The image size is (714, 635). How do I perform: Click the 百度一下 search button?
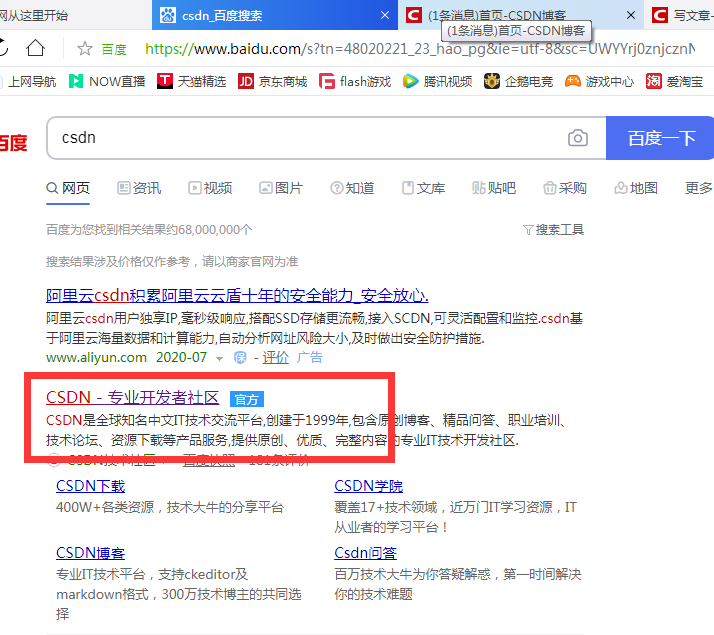coord(660,138)
